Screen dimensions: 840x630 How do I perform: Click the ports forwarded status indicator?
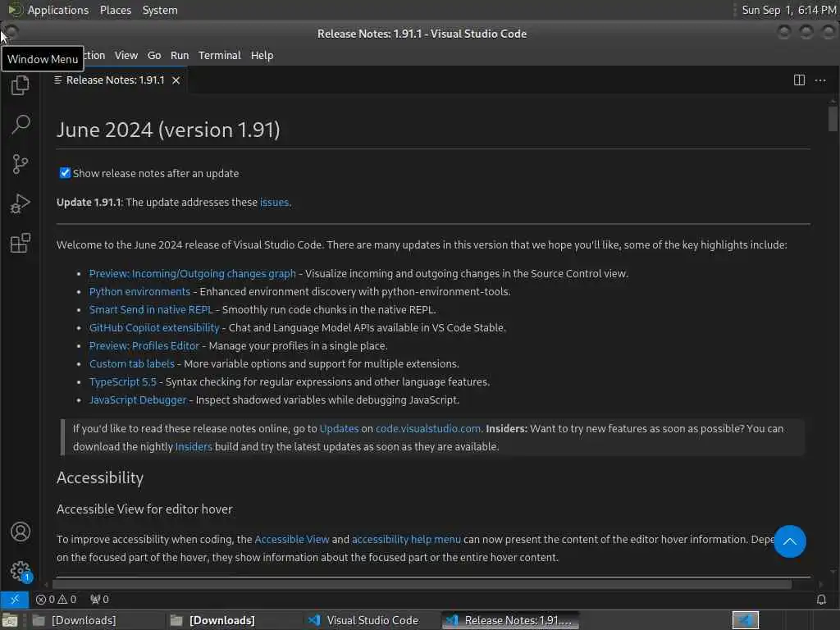(x=99, y=599)
